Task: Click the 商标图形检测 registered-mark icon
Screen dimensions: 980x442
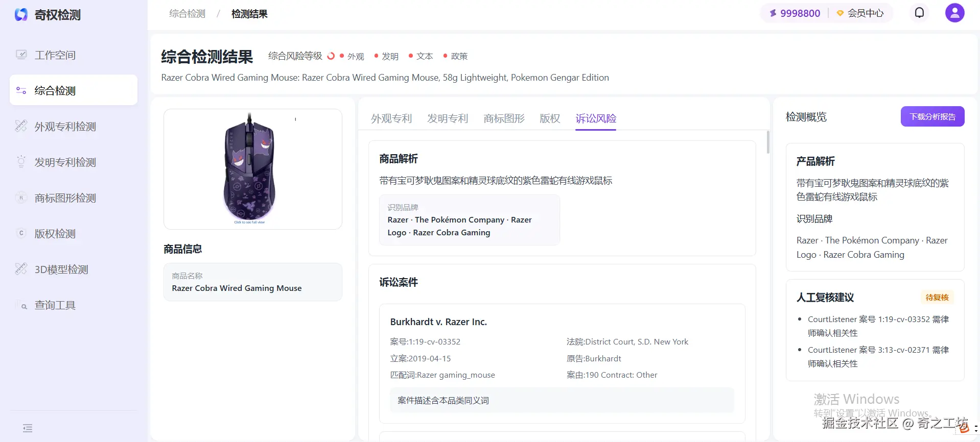Action: pos(21,198)
